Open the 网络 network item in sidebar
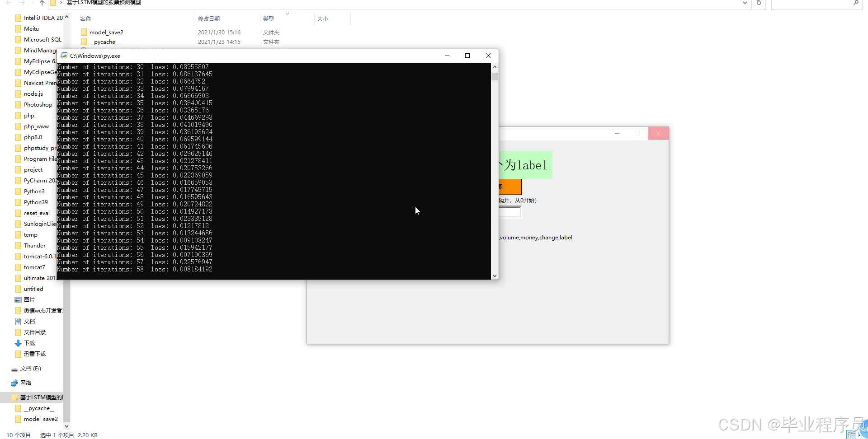 [21, 383]
